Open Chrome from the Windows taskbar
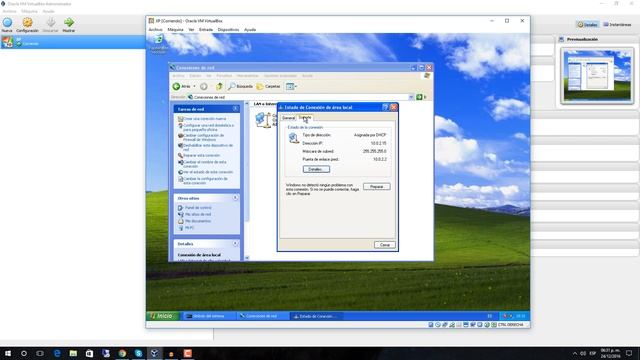The image size is (640, 360). (x=122, y=353)
